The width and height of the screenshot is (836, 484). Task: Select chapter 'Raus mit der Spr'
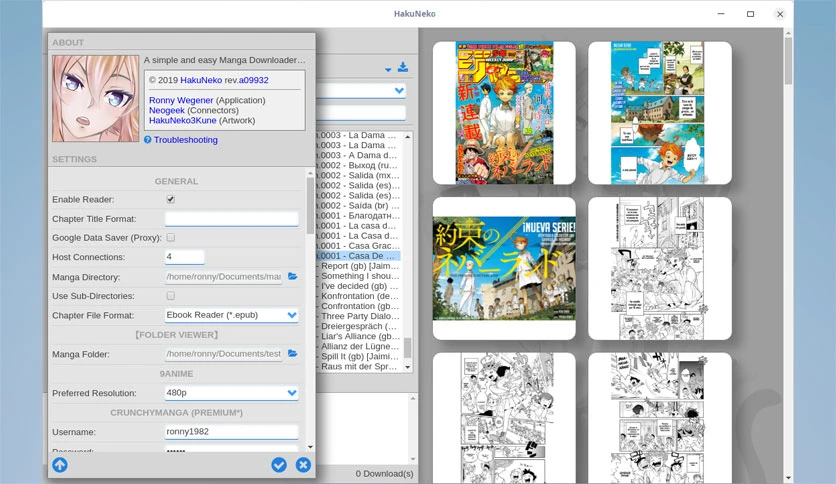[358, 366]
